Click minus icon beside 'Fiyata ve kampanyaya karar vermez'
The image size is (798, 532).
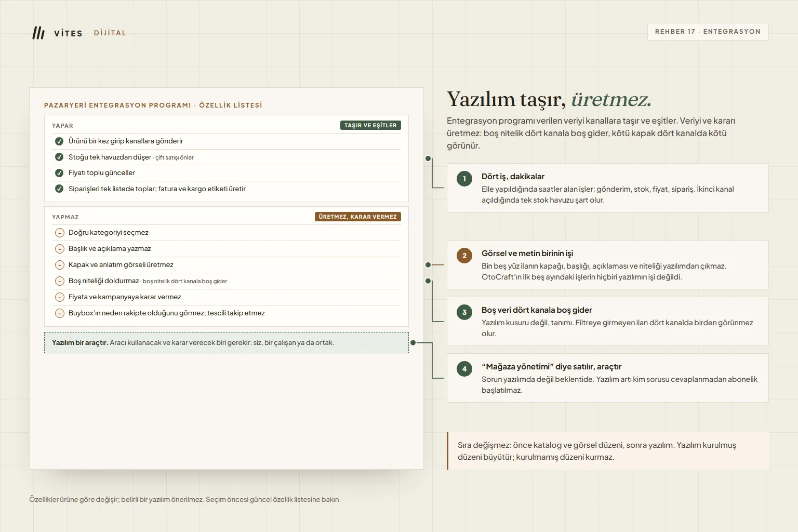click(59, 297)
